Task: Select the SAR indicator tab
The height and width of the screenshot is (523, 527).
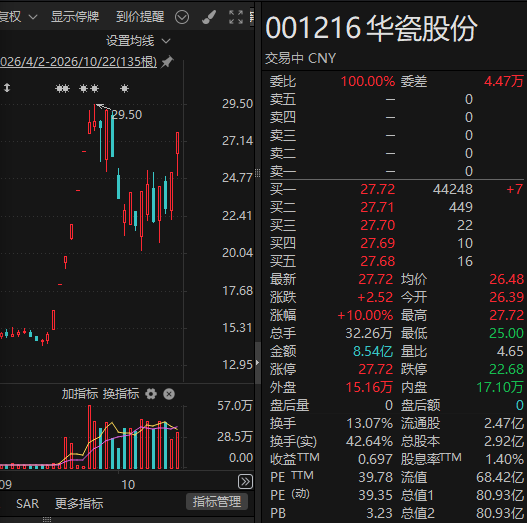Action: [28, 504]
